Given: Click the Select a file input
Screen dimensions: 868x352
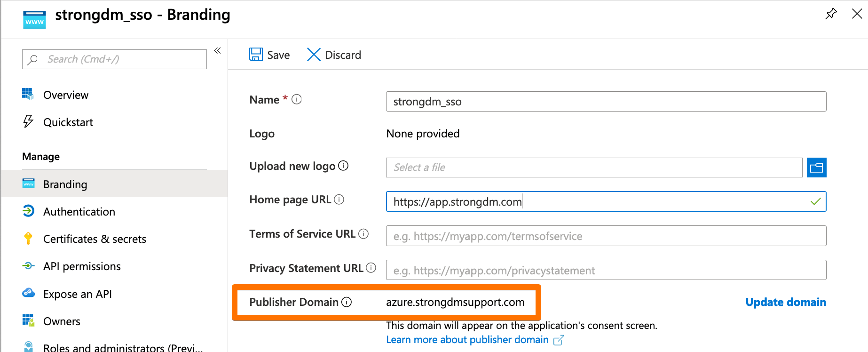Looking at the screenshot, I should click(x=594, y=168).
